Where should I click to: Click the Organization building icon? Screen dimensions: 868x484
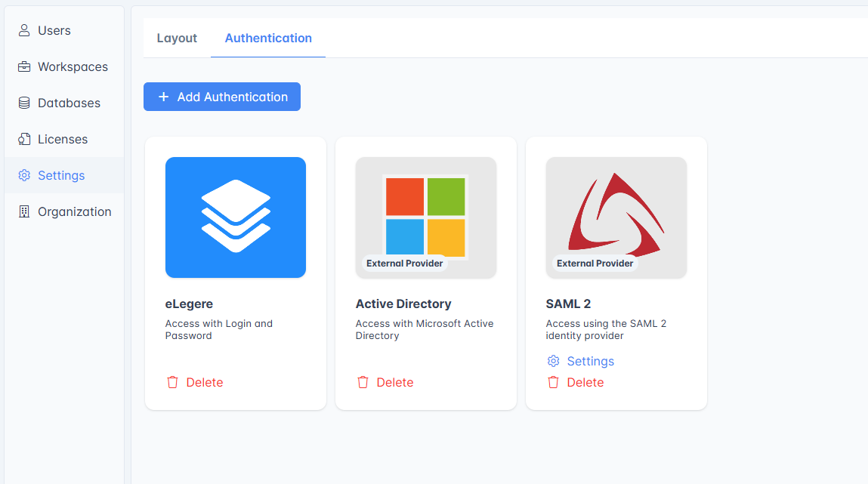coord(24,212)
